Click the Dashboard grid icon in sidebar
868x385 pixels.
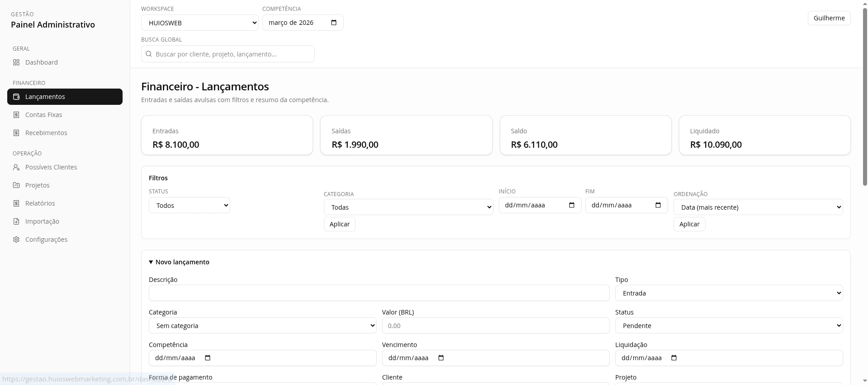tap(16, 62)
